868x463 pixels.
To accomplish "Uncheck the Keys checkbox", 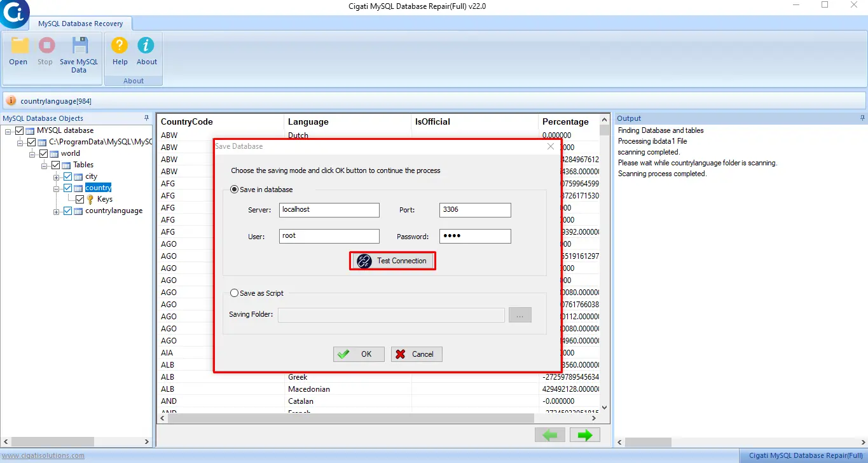I will (x=79, y=199).
